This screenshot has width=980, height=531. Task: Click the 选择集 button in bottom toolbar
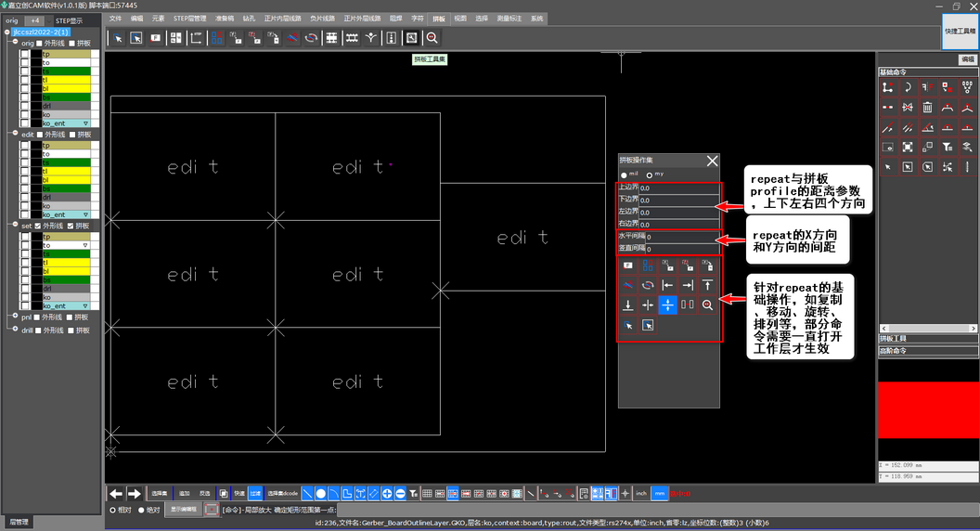[x=160, y=494]
